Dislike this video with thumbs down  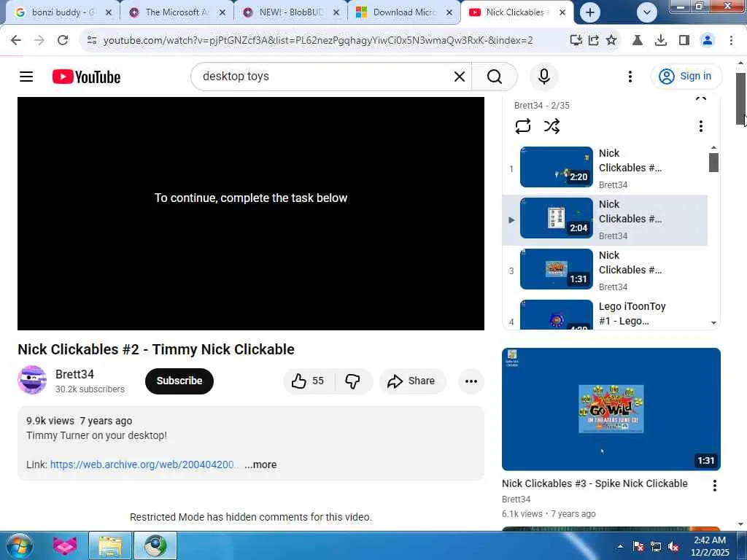coord(353,381)
